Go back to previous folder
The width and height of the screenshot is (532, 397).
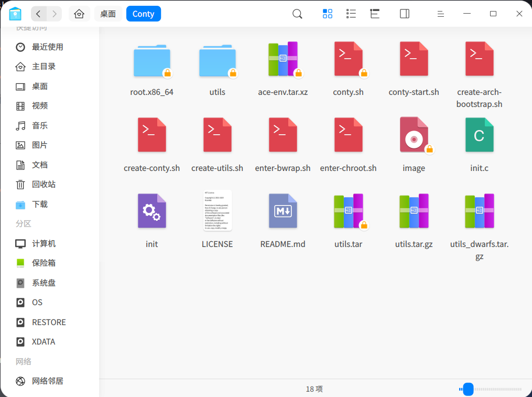(x=38, y=14)
